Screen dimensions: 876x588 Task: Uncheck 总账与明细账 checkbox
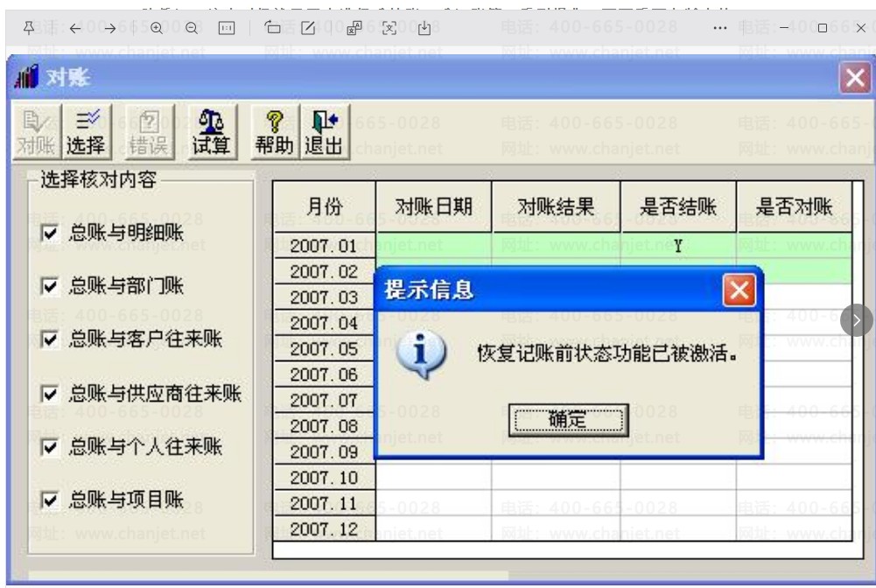coord(49,233)
